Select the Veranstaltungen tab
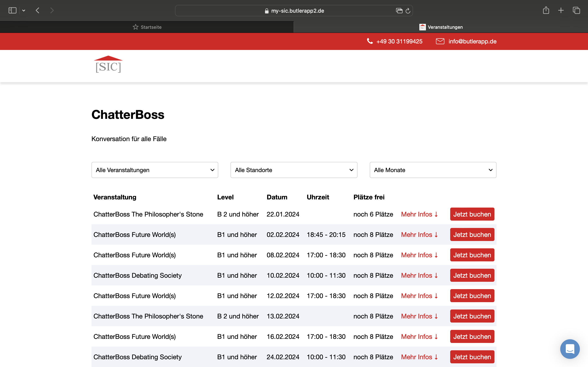Viewport: 588px width, 367px height. click(441, 27)
